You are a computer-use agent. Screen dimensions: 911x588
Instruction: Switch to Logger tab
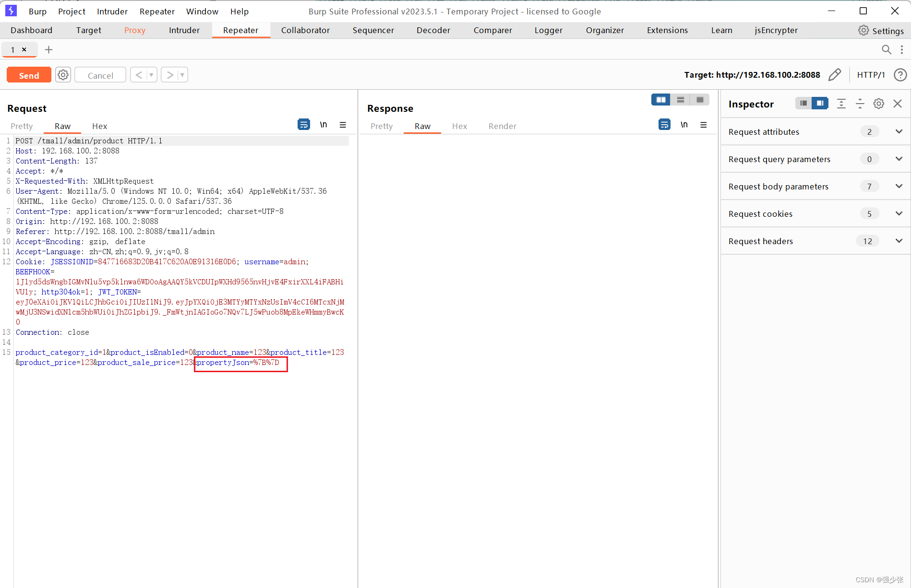(x=548, y=30)
